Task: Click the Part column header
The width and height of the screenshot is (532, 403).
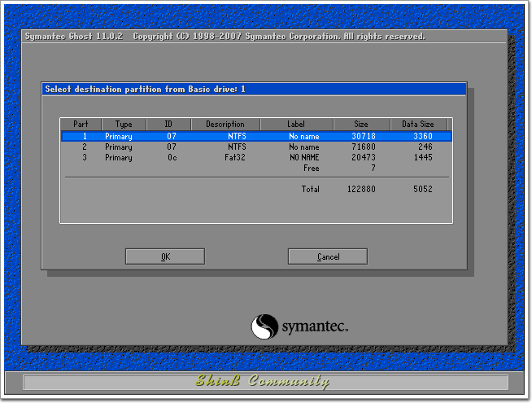Action: click(81, 124)
